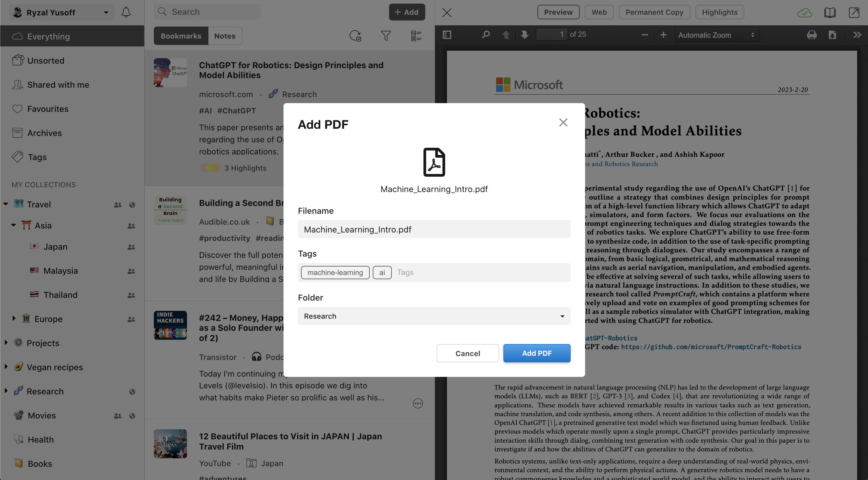Open the Automatic Zoom dropdown
The image size is (868, 480).
click(716, 35)
